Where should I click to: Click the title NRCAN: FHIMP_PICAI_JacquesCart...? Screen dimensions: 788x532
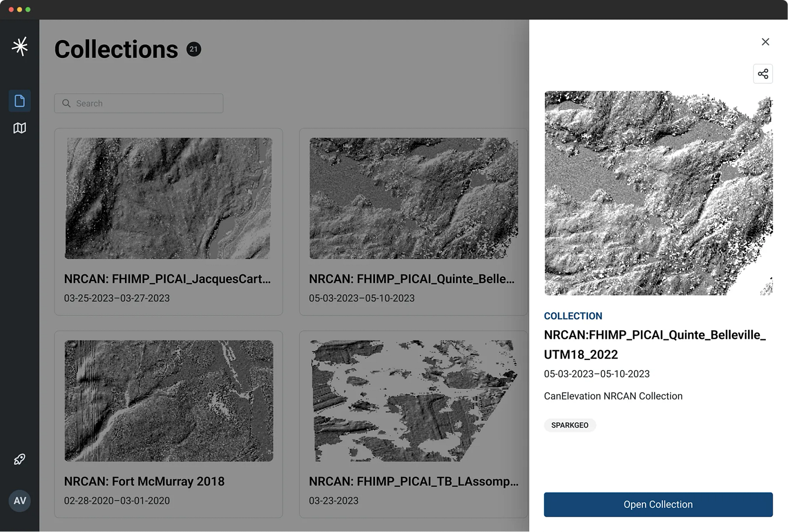(167, 279)
